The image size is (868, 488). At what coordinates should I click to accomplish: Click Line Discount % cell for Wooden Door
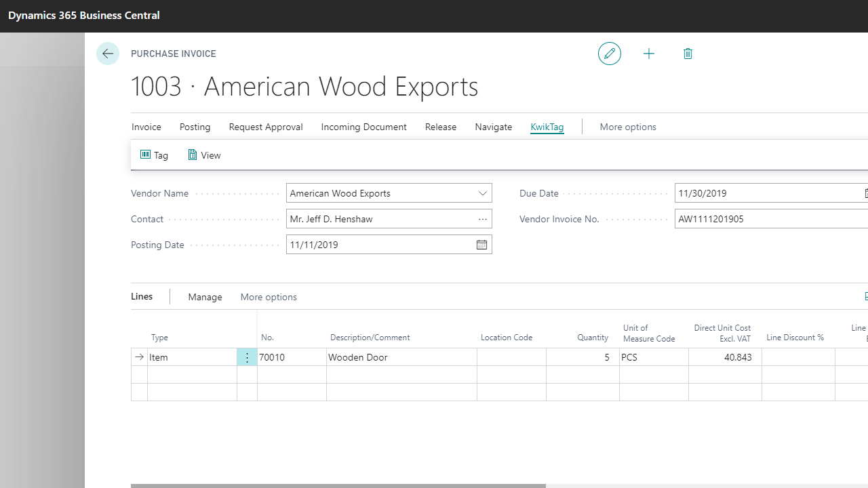point(798,357)
